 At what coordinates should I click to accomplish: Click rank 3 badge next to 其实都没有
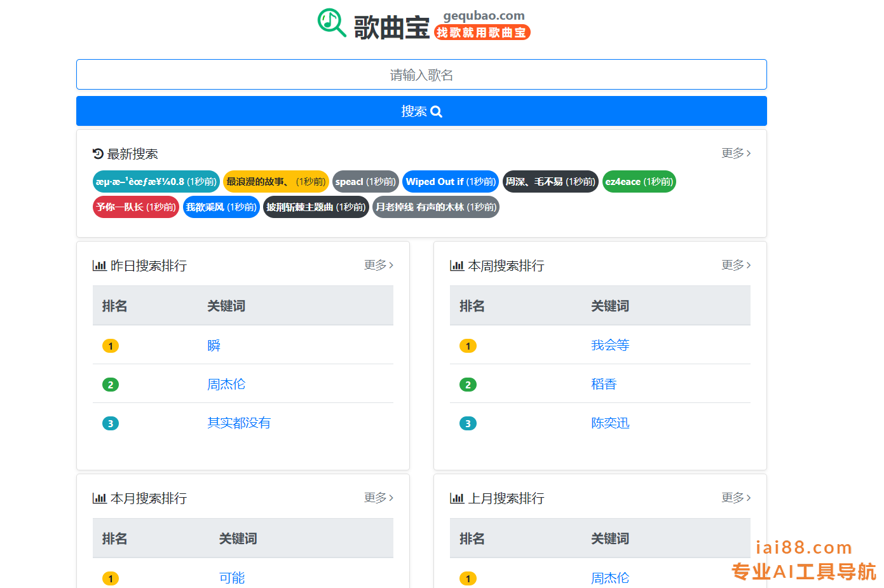(x=111, y=423)
